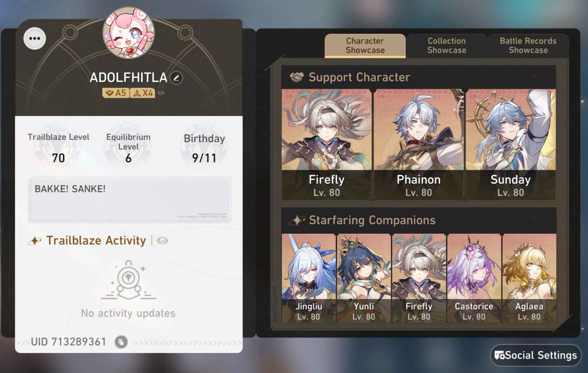Click the pink mascot profile avatar
The image size is (588, 373).
(x=128, y=33)
